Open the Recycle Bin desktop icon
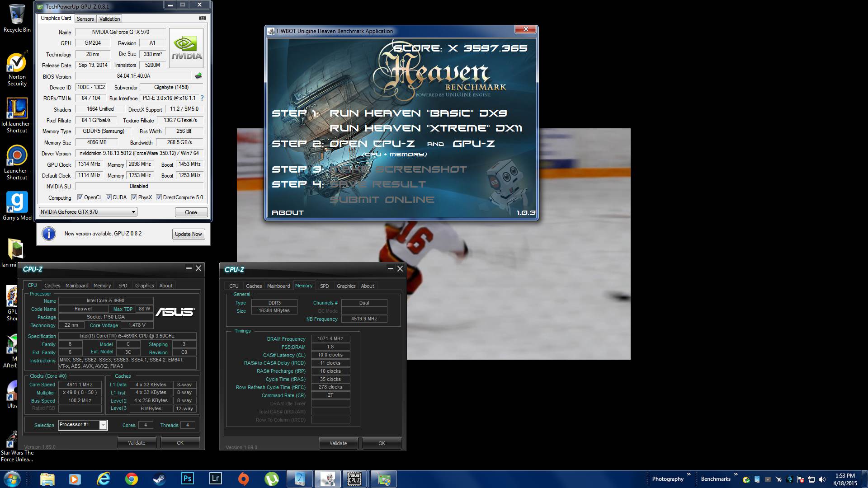Screen dimensions: 868x488 pyautogui.click(x=17, y=19)
